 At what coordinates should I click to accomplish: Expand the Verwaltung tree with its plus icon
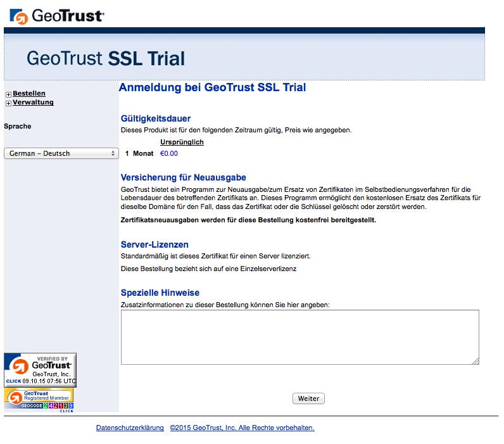coord(8,103)
